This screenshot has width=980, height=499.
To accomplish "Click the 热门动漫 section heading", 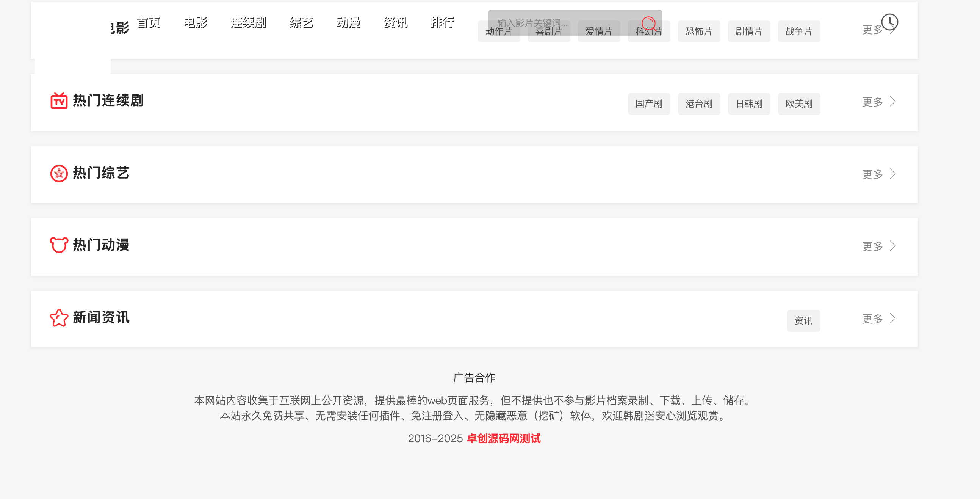I will tap(101, 245).
